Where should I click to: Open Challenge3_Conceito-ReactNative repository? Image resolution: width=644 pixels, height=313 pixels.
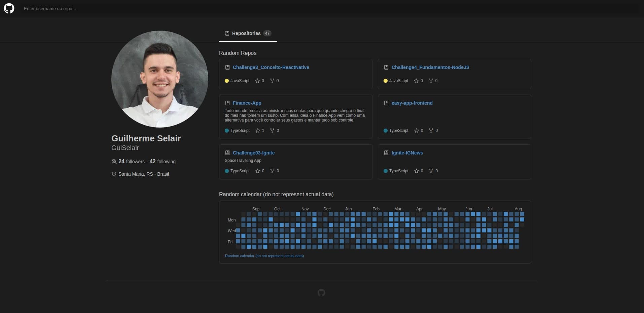point(271,67)
